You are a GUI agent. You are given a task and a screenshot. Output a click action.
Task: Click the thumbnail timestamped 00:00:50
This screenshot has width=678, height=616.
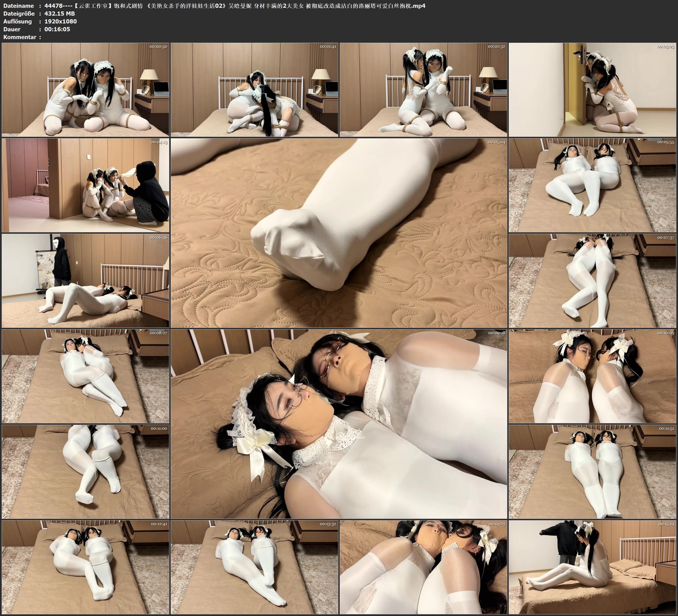(85, 89)
